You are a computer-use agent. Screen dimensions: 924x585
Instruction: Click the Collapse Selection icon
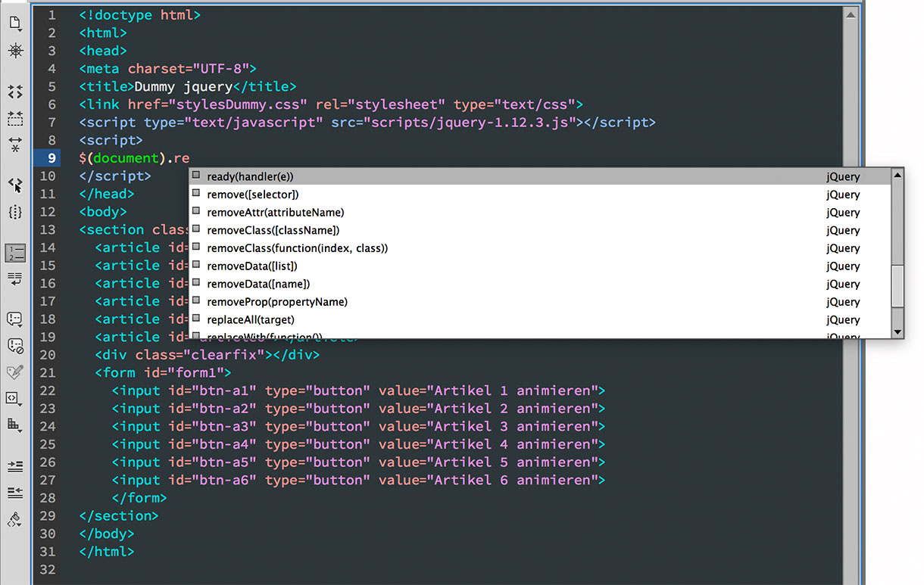[15, 118]
